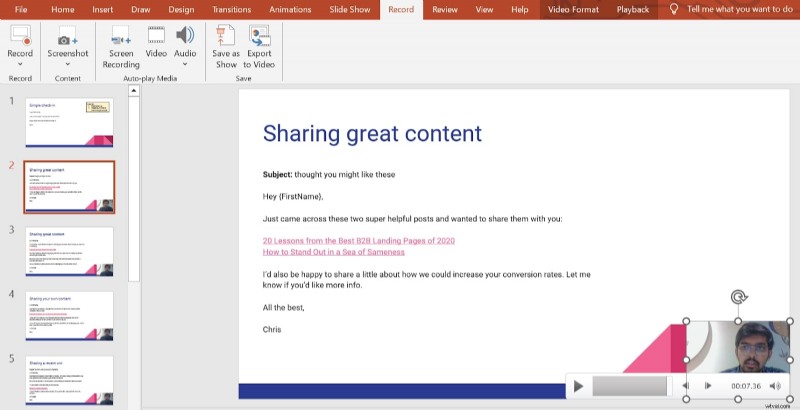Click the 00:07.36 video time readout
The height and width of the screenshot is (410, 800).
(746, 386)
